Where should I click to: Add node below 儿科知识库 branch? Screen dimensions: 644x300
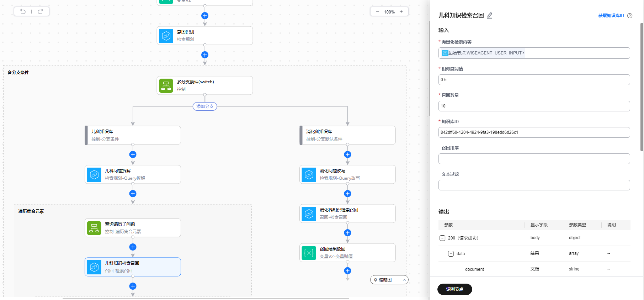coord(133,154)
